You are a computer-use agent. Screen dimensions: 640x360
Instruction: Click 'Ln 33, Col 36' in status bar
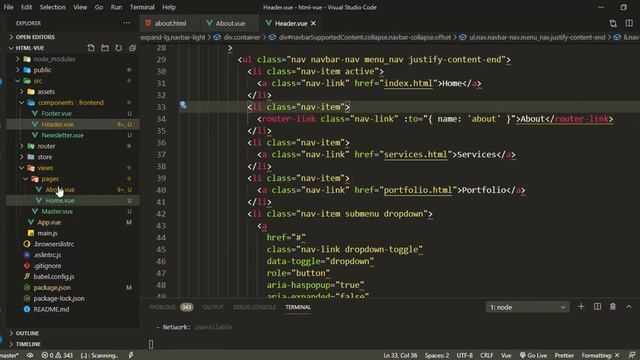pyautogui.click(x=400, y=355)
